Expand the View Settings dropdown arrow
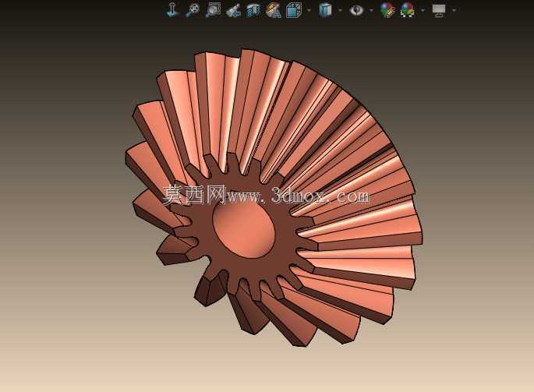Image resolution: width=534 pixels, height=392 pixels. [454, 11]
